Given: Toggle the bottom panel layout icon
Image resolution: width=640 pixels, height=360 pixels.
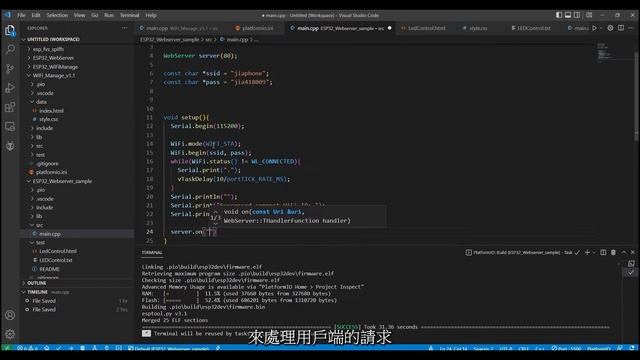Looking at the screenshot, I should [568, 15].
